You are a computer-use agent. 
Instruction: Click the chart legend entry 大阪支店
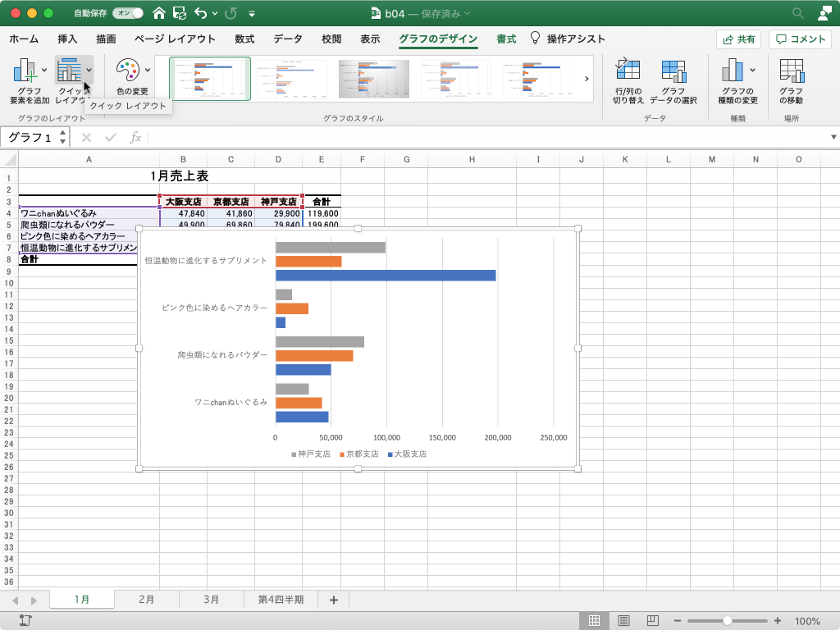pos(407,454)
